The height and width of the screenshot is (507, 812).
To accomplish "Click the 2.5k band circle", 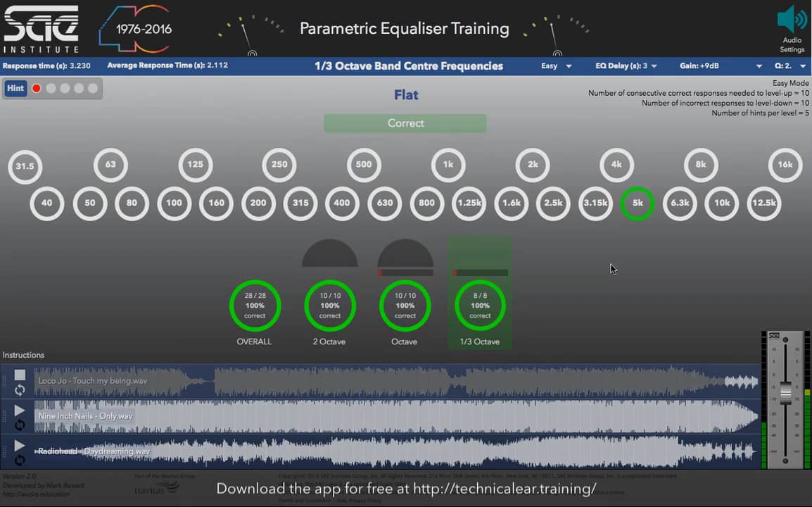I will coord(553,204).
